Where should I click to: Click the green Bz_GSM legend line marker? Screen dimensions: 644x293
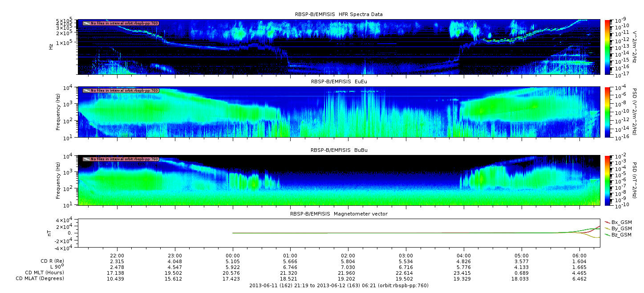coord(608,234)
